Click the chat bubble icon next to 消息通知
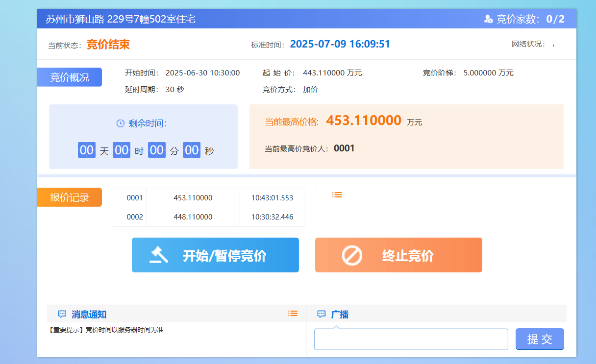596x364 pixels. (62, 315)
